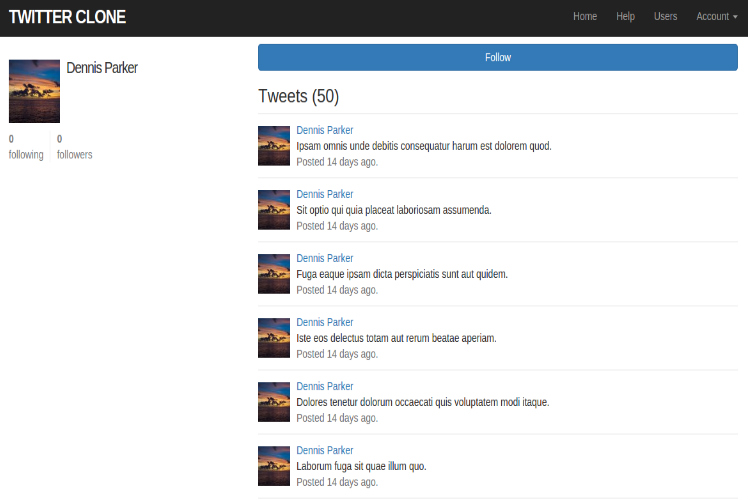Open the 0 followers count link

[x=74, y=147]
